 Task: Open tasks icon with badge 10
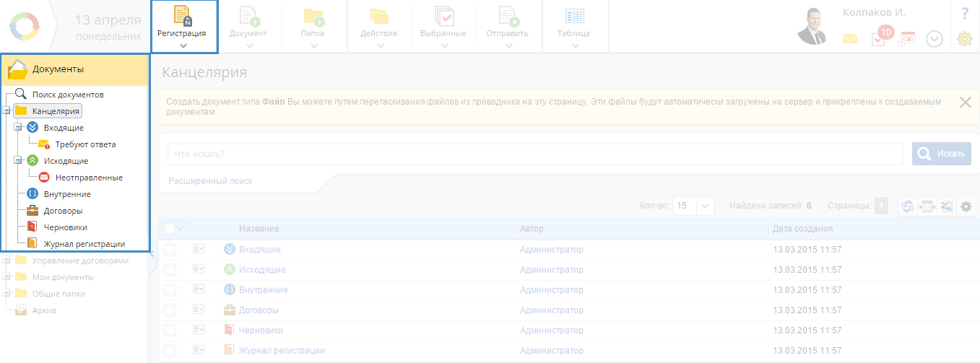click(x=879, y=39)
